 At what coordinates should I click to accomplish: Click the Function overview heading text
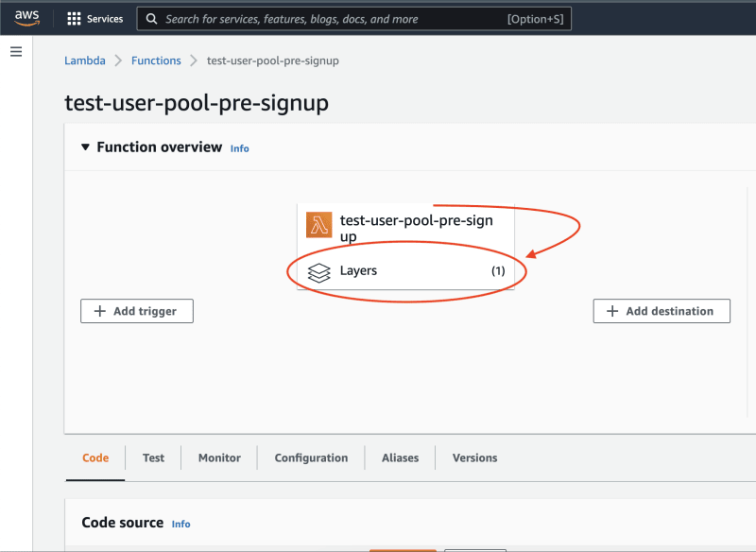pyautogui.click(x=160, y=147)
